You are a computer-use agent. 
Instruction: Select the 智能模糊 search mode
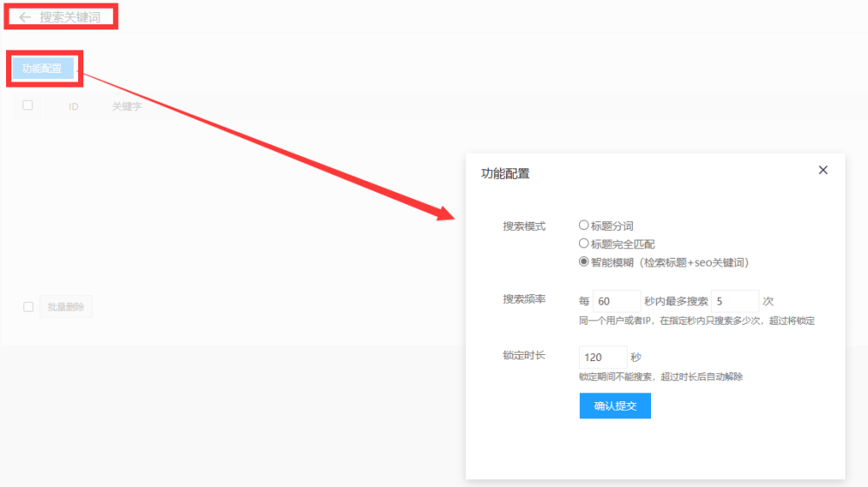click(583, 262)
